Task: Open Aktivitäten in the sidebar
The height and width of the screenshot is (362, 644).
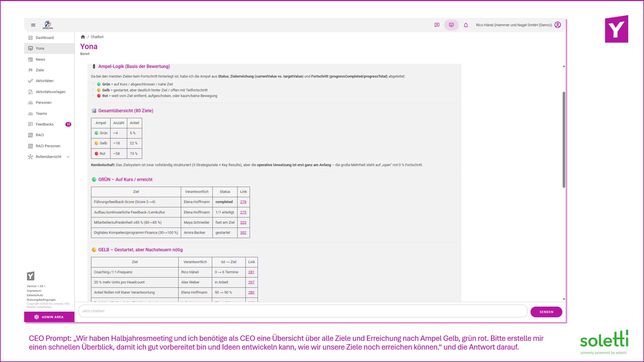Action: tap(49, 81)
